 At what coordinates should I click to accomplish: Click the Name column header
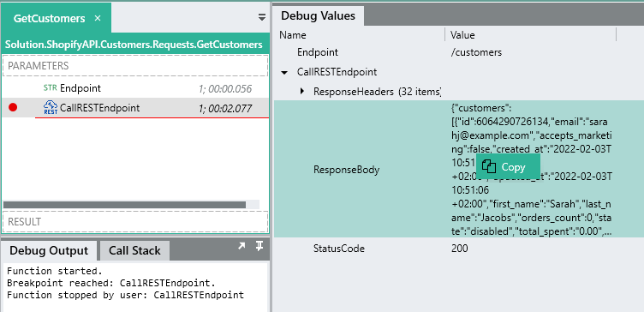[x=292, y=35]
